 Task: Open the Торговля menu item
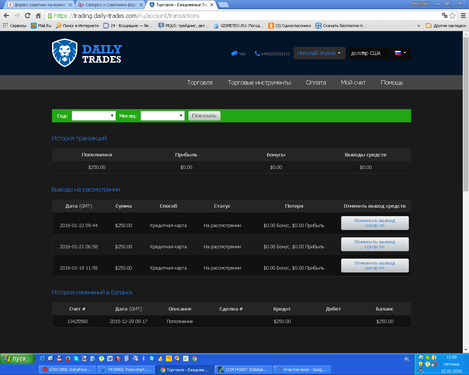tap(200, 82)
